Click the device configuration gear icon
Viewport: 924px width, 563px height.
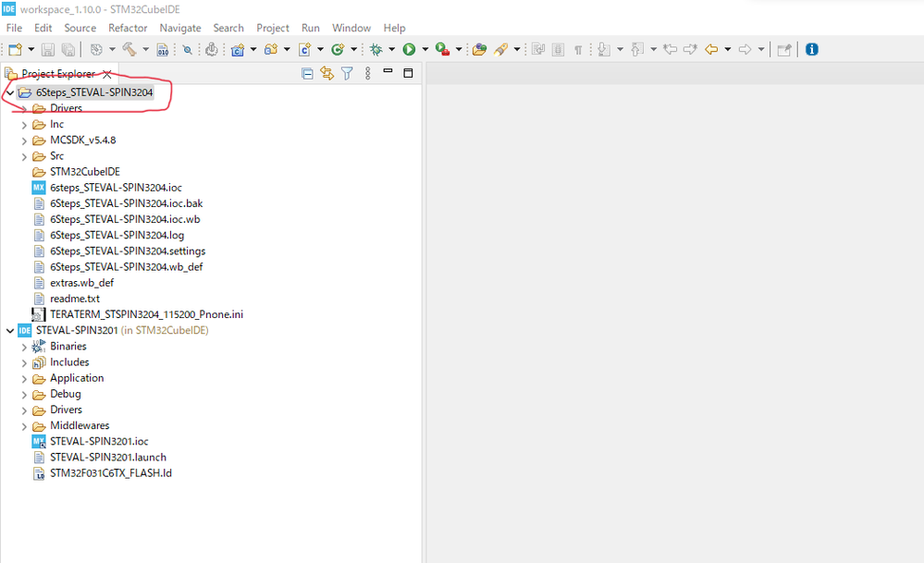212,50
